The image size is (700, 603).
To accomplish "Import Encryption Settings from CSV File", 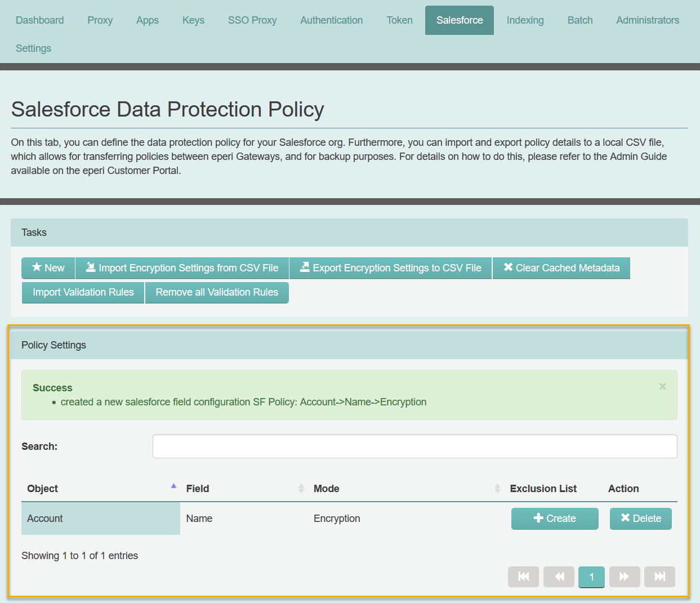I will pyautogui.click(x=182, y=268).
